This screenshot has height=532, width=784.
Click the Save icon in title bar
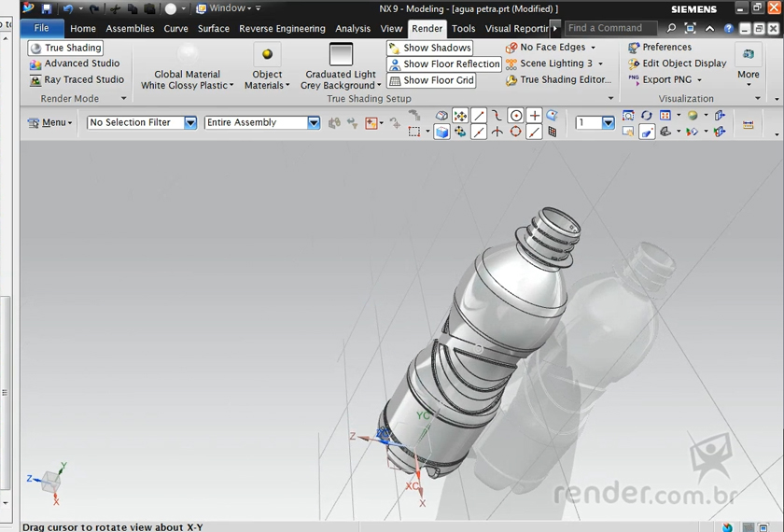(47, 8)
